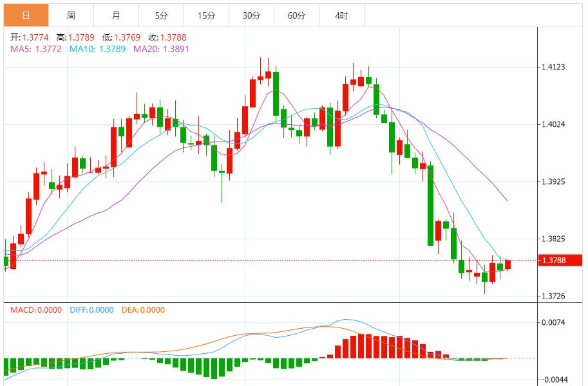Select the rightmost red candlestick
This screenshot has width=588, height=386.
[508, 264]
